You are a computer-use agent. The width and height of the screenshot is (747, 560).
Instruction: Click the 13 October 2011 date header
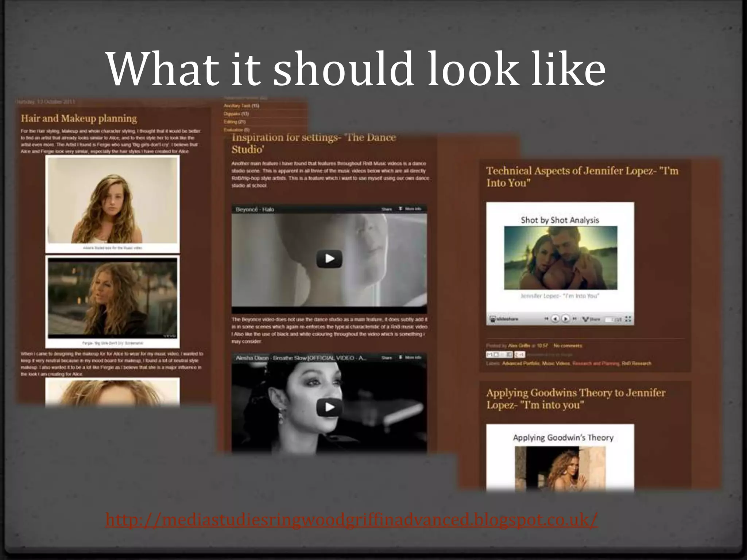[46, 102]
